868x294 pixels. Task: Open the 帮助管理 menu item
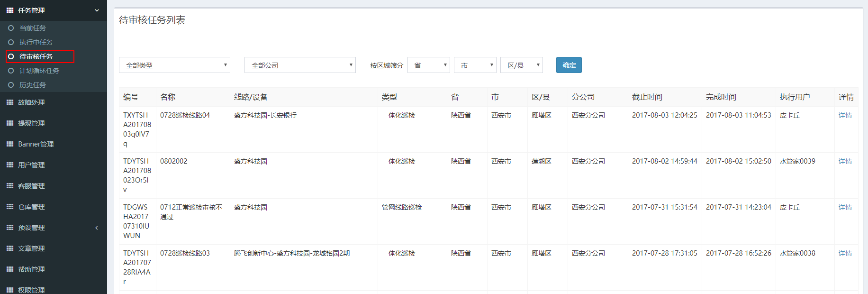[x=31, y=269]
